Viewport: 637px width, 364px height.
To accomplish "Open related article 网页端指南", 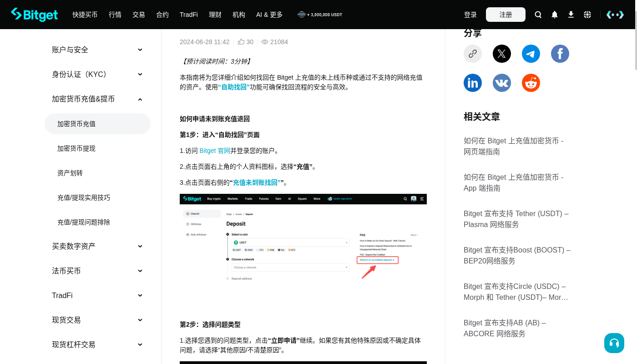I will click(x=514, y=146).
